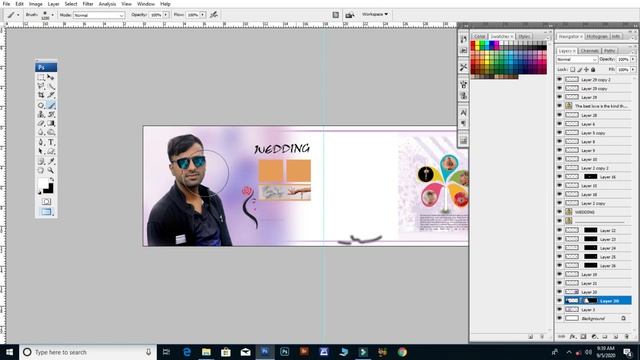
Task: Toggle visibility of Layer 22
Action: click(560, 230)
